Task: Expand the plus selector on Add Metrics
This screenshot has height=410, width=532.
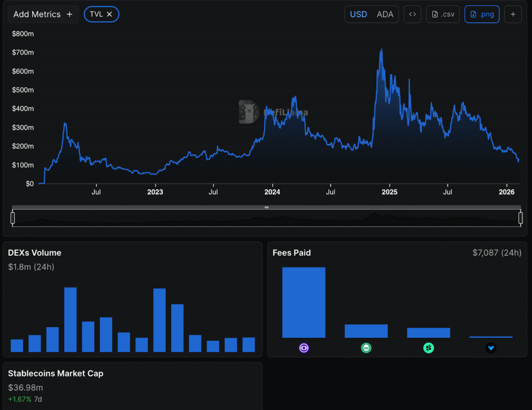Action: (x=69, y=14)
